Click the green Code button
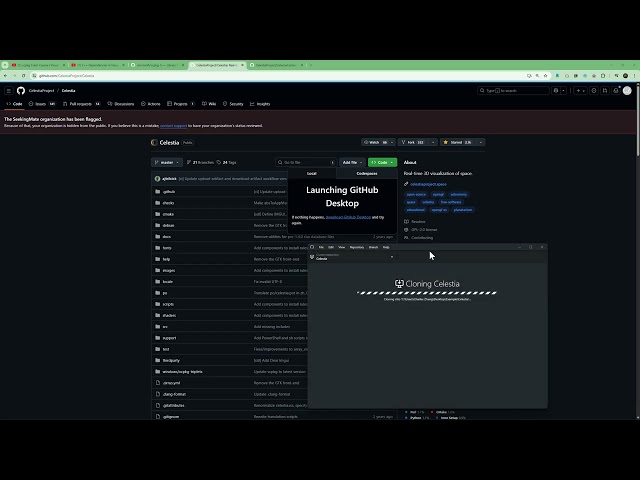The width and height of the screenshot is (640, 480). click(382, 162)
